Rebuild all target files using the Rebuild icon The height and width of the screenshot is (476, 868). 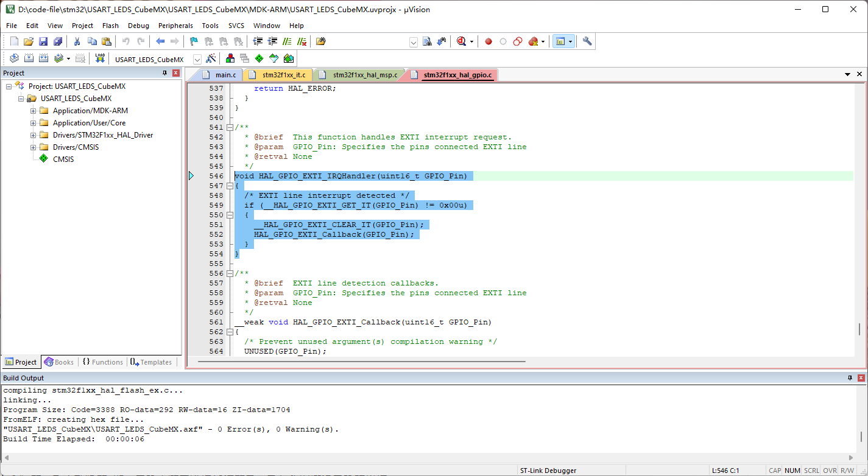44,58
